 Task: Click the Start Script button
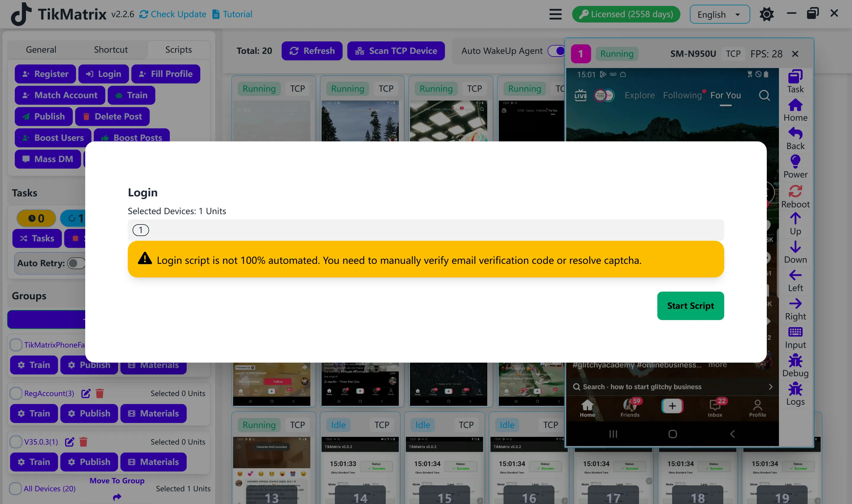click(x=690, y=305)
